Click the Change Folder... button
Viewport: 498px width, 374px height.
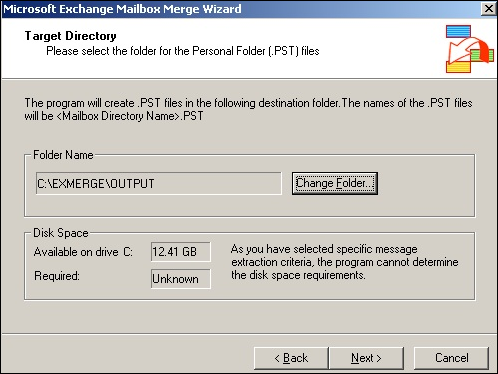[x=335, y=183]
